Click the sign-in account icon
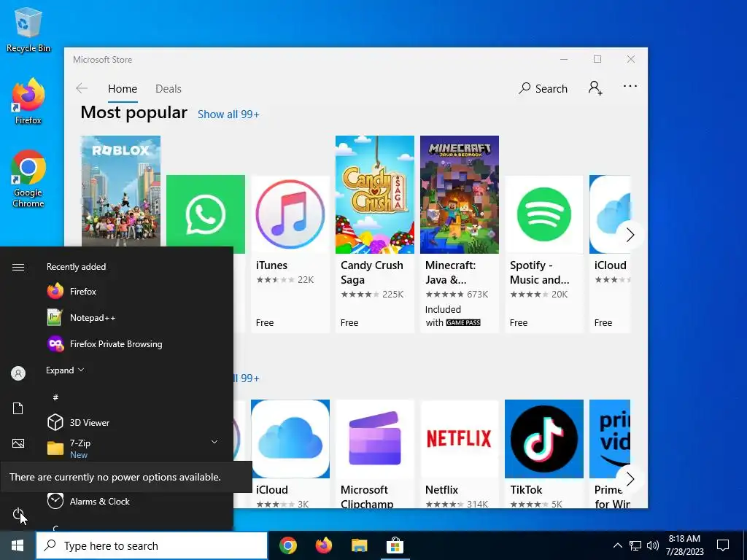This screenshot has width=747, height=560. (x=595, y=88)
